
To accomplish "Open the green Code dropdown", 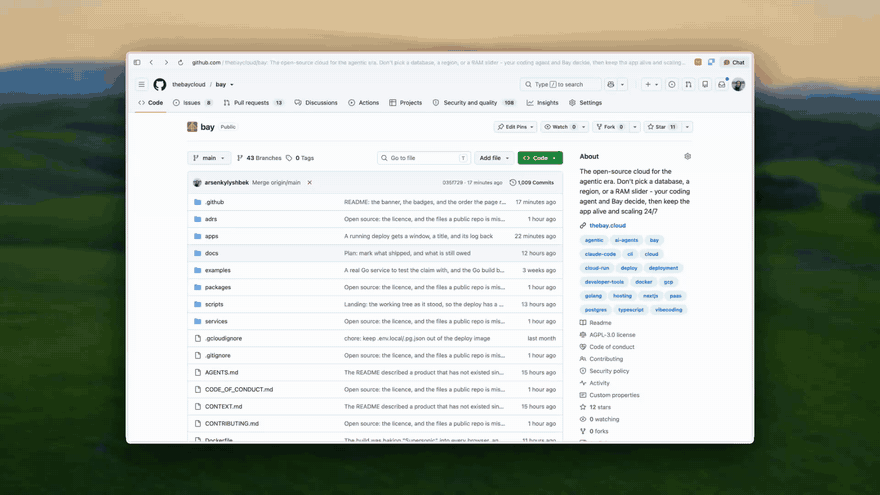I will pyautogui.click(x=540, y=158).
